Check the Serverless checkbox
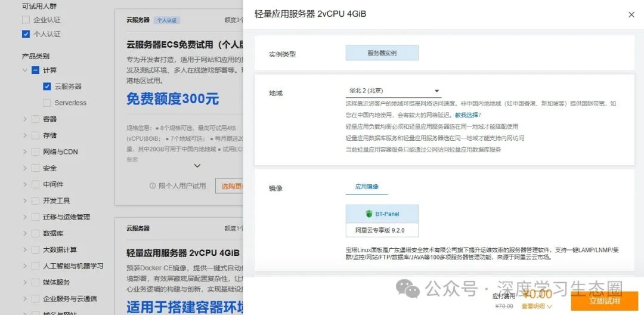Viewport: 644px width, 315px height. pos(47,103)
